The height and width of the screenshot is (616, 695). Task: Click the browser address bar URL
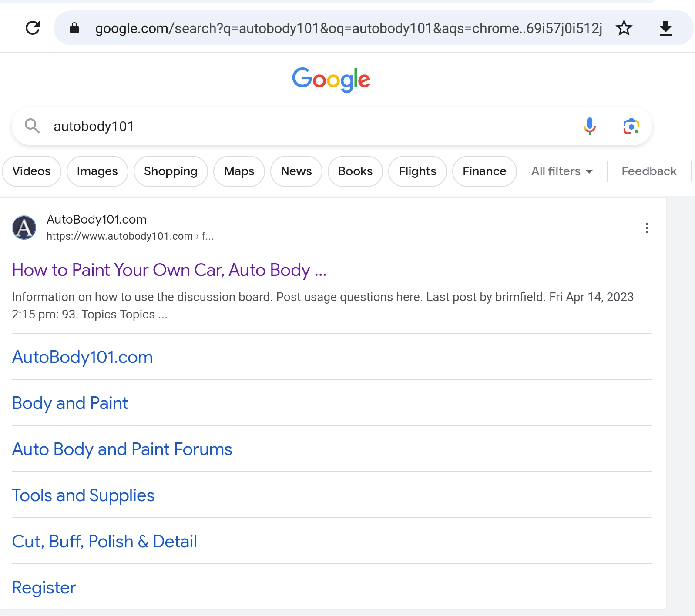tap(349, 28)
